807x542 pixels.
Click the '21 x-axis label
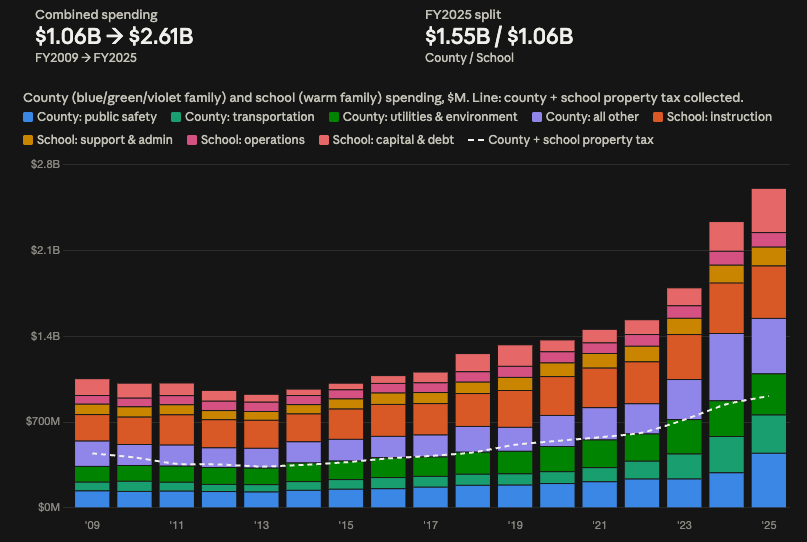(x=600, y=525)
